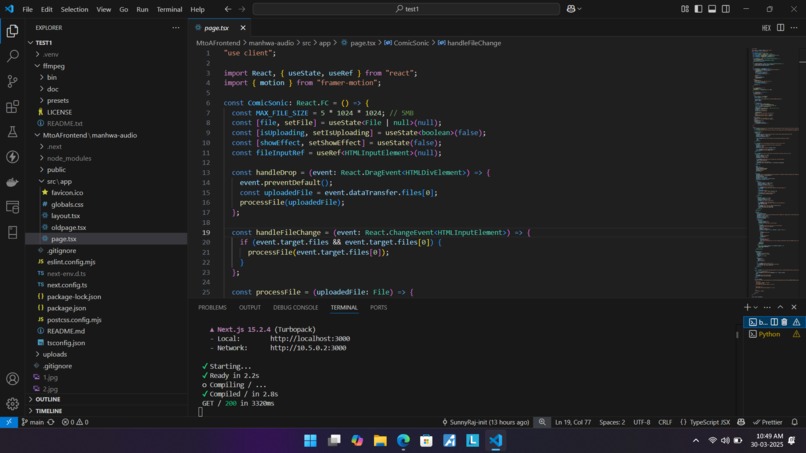Image resolution: width=806 pixels, height=453 pixels.
Task: Open the Thunder Client lightning icon
Action: [x=12, y=157]
